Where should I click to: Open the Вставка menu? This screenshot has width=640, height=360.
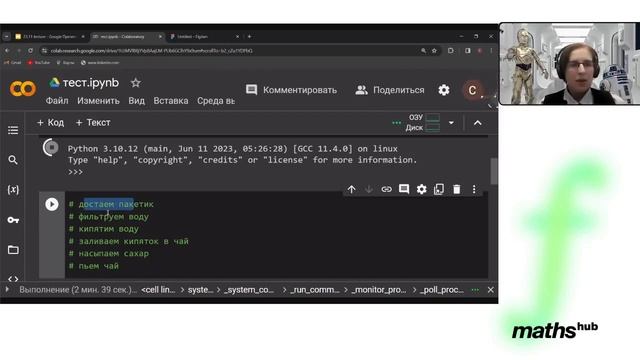[171, 101]
